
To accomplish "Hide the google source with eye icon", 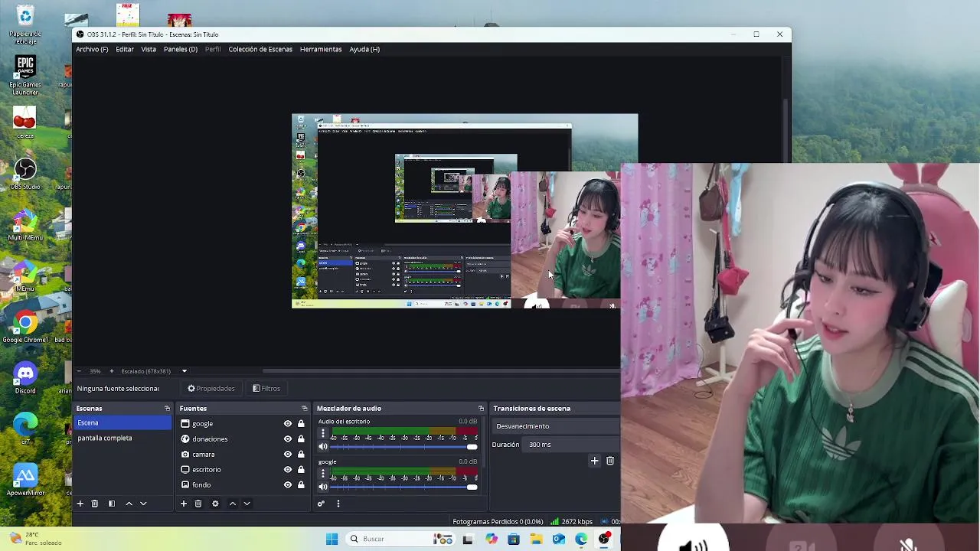I will coord(288,424).
